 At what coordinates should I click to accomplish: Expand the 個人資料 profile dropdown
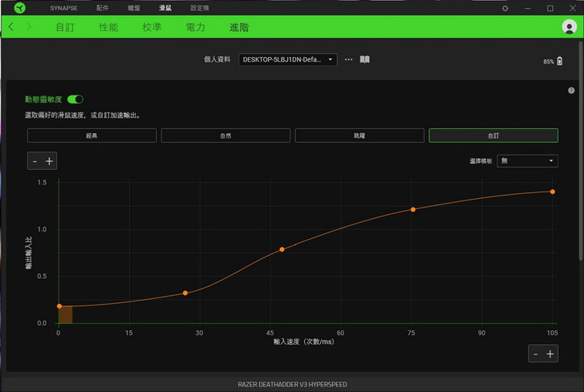pyautogui.click(x=288, y=59)
